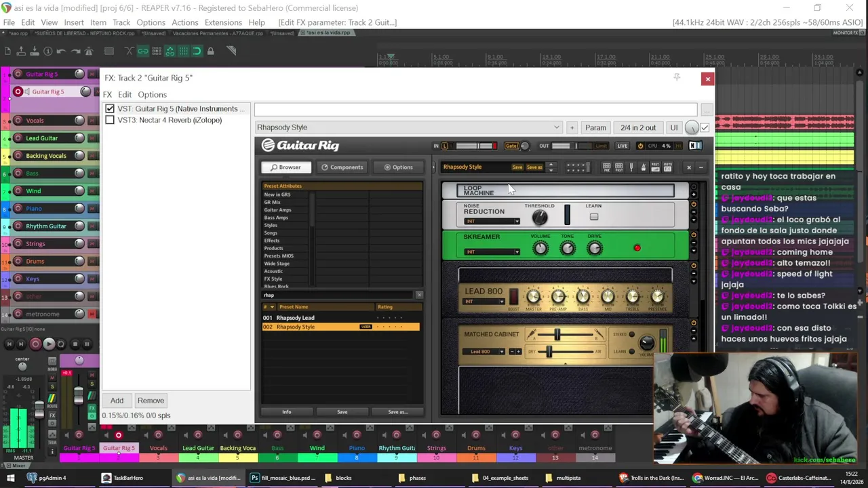Step to previous preset with up arrow
This screenshot has width=868, height=488.
551,165
